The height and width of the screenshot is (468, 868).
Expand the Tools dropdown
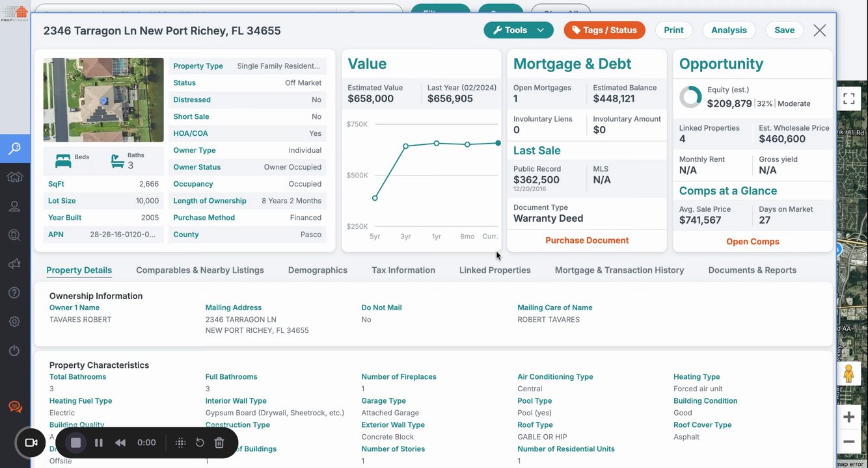pyautogui.click(x=519, y=30)
